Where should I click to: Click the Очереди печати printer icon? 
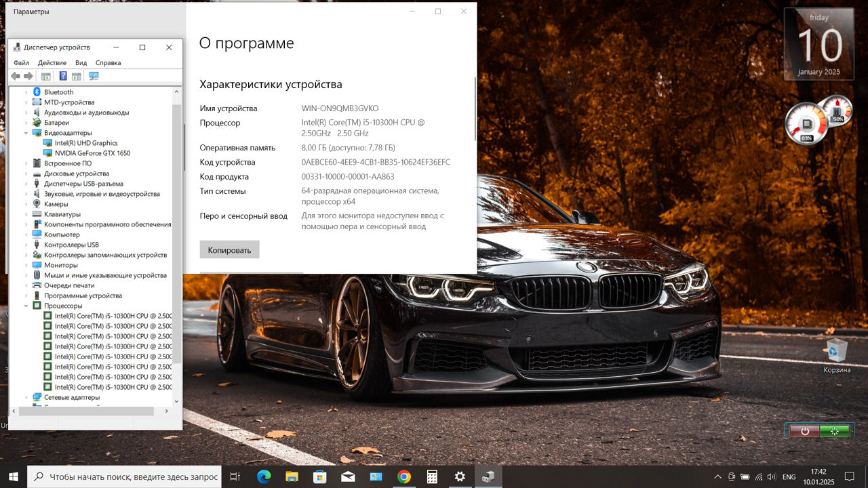[37, 285]
